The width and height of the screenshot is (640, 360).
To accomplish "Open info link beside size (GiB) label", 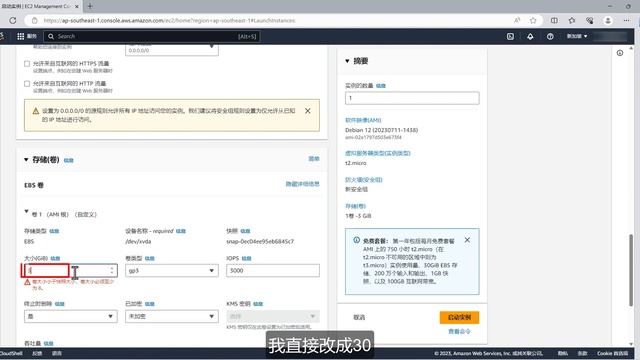I will click(x=55, y=258).
